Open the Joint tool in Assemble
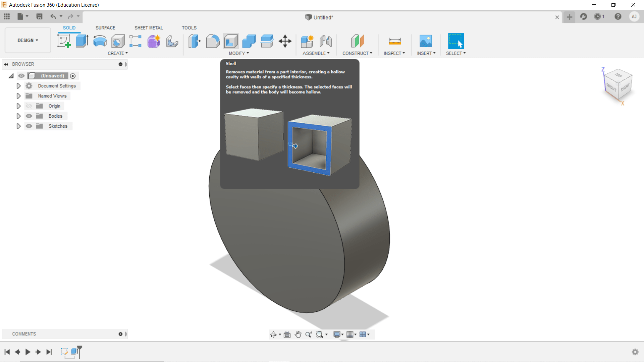This screenshot has width=644, height=362. (x=325, y=41)
